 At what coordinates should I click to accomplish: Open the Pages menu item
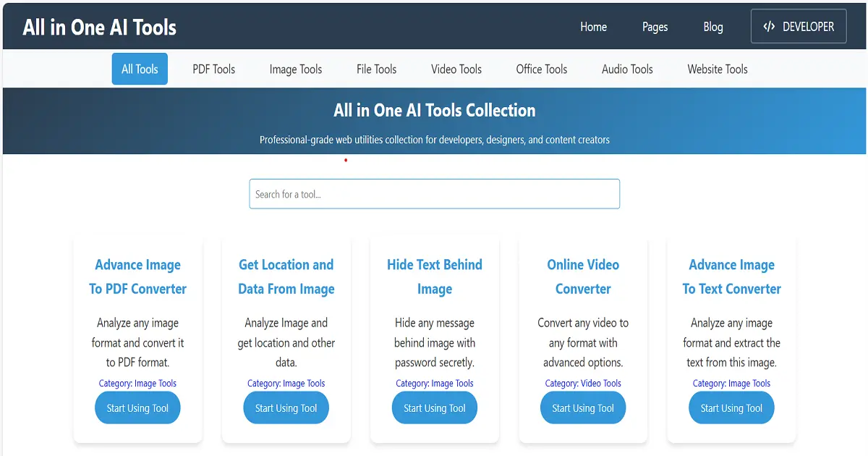point(655,27)
